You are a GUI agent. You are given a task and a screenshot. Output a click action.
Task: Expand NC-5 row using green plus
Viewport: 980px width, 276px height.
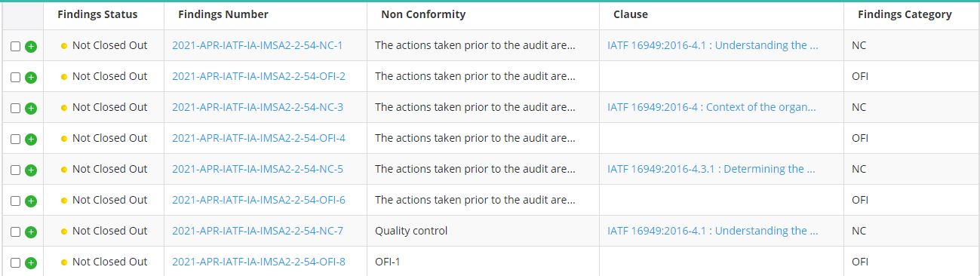31,170
